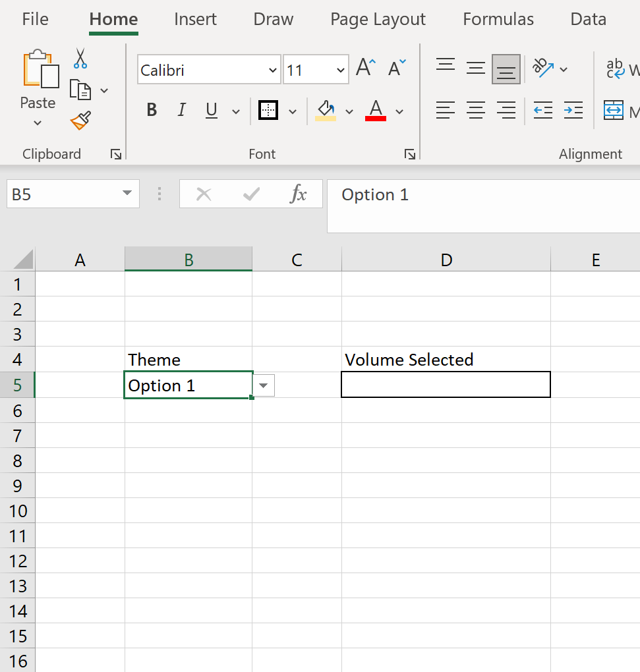The width and height of the screenshot is (640, 672).
Task: Open the File tab
Action: (x=35, y=19)
